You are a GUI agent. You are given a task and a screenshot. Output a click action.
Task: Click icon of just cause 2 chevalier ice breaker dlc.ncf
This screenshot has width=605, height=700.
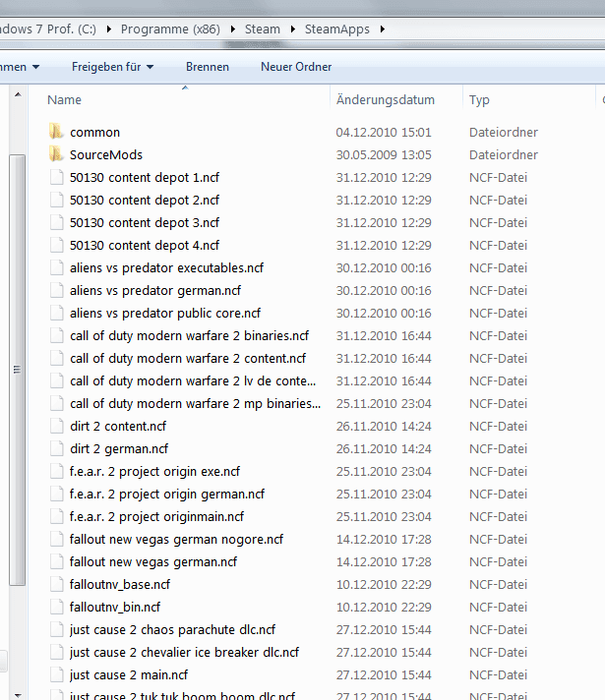pyautogui.click(x=56, y=652)
